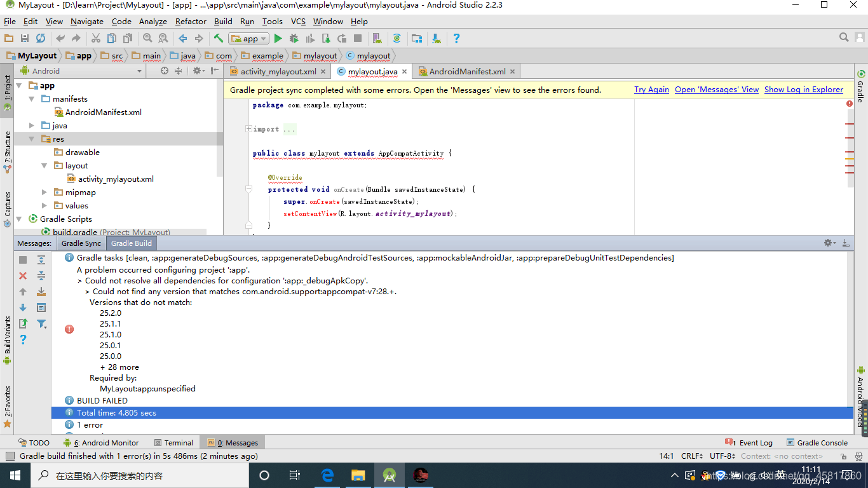Open the Build menu

223,21
